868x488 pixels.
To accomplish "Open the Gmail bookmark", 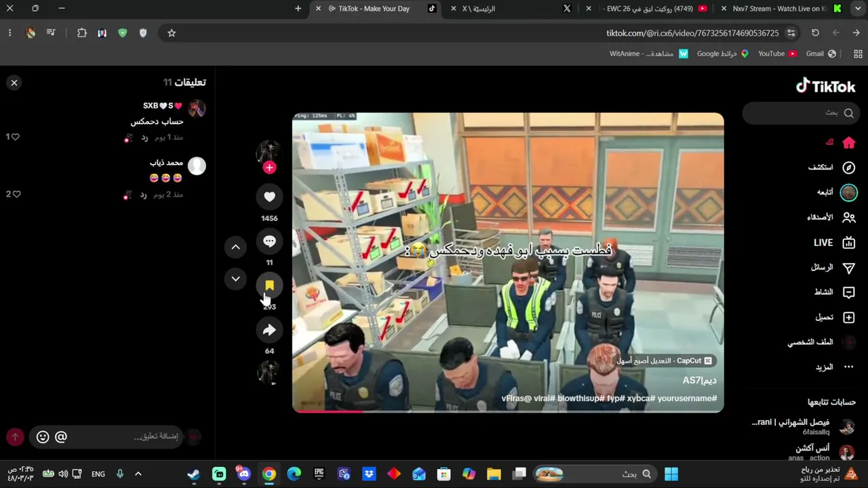I will pos(821,54).
